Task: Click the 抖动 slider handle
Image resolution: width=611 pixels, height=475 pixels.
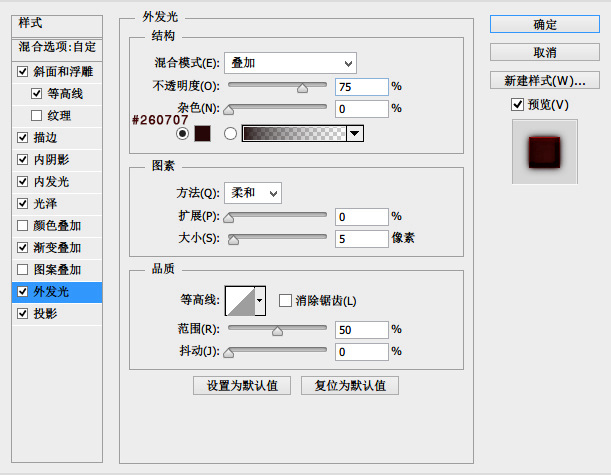Action: 229,353
